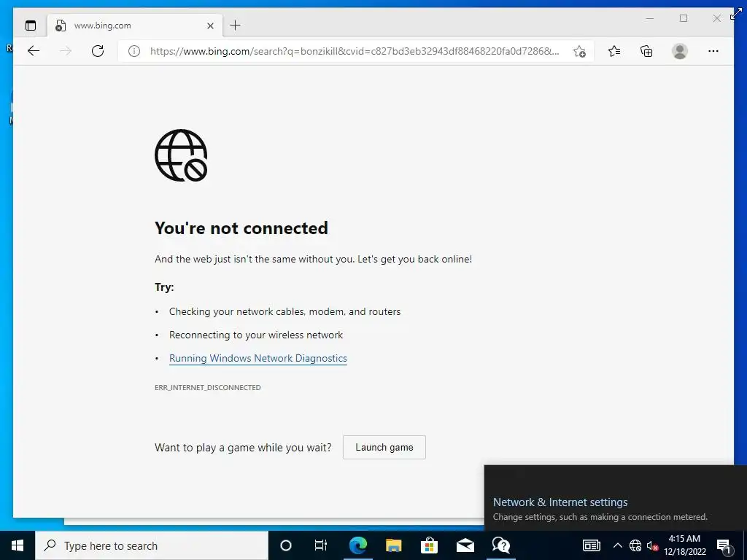This screenshot has height=560, width=747.
Task: Click the muted volume tray icon
Action: 652,545
